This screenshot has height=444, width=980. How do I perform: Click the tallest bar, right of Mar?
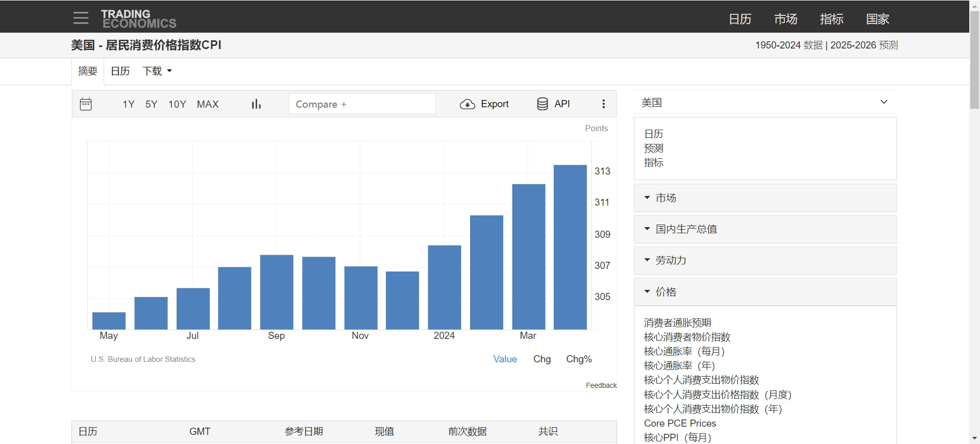coord(570,247)
